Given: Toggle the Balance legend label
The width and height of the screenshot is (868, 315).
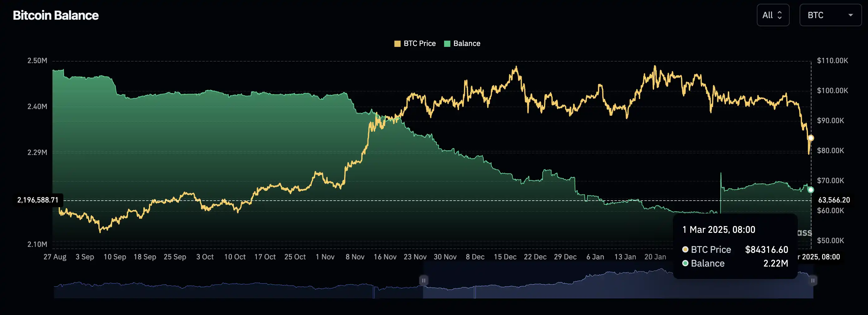Looking at the screenshot, I should (x=467, y=43).
